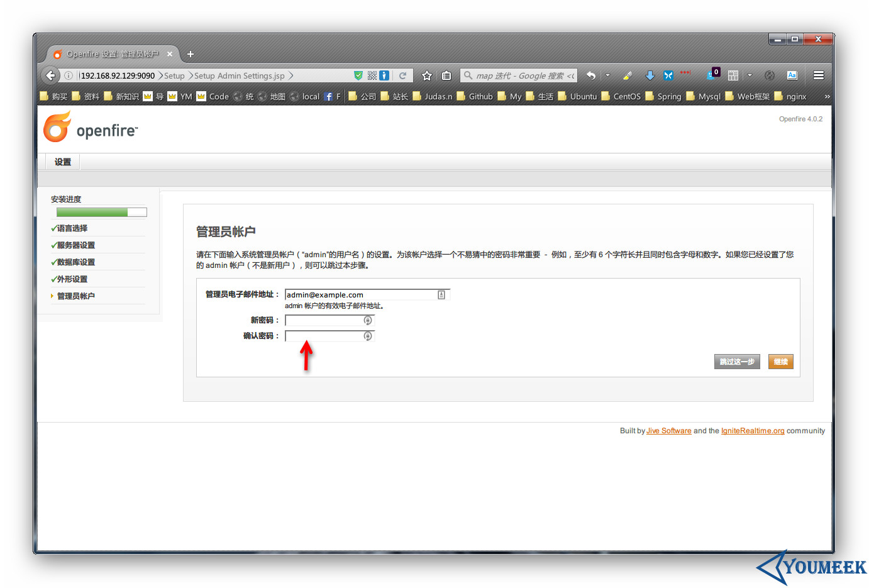This screenshot has height=588, width=869.
Task: Open a new browser tab
Action: (x=191, y=54)
